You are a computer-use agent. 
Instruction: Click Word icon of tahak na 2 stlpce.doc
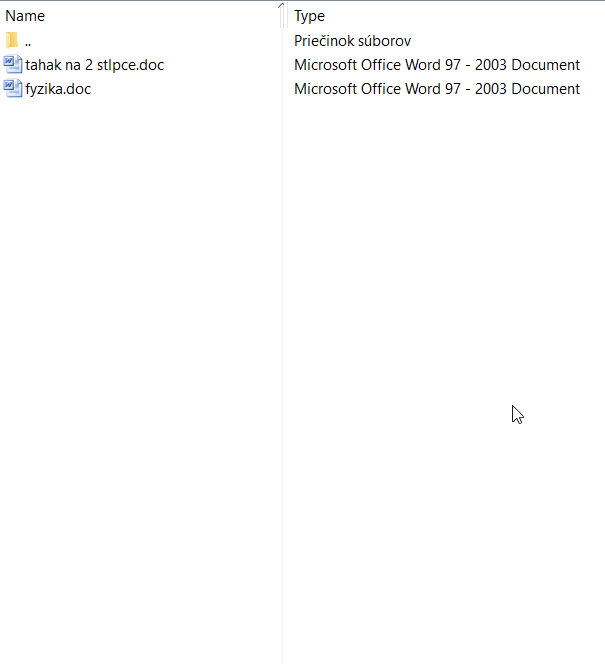point(13,64)
